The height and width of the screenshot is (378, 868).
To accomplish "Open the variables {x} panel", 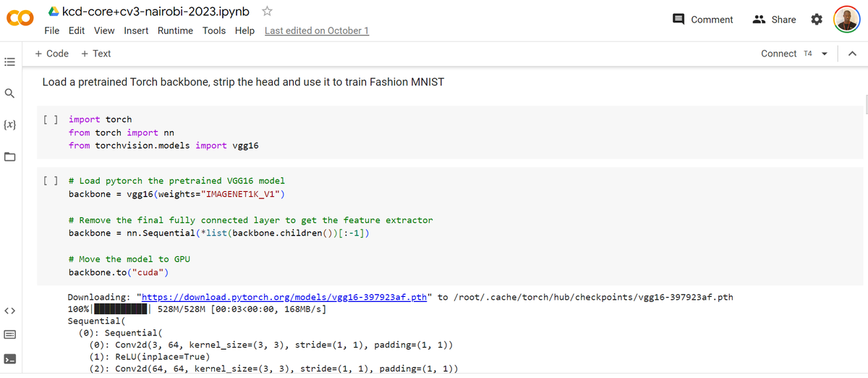I will pos(10,125).
